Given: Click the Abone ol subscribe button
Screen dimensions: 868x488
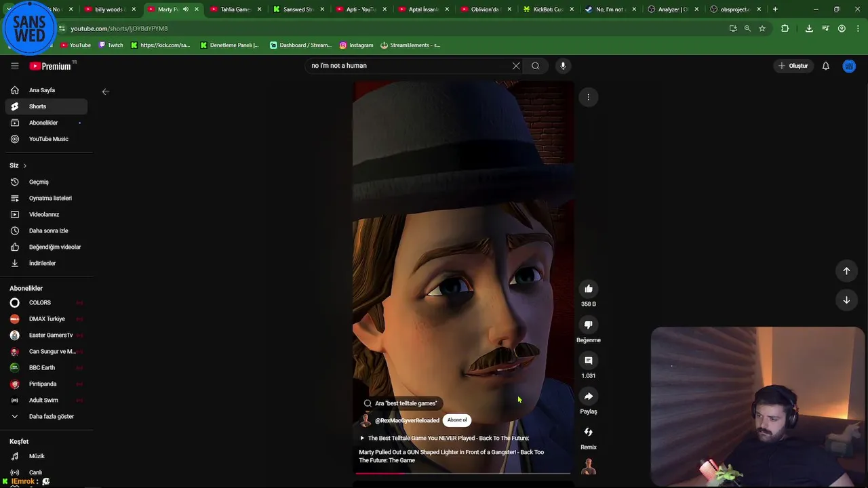Looking at the screenshot, I should tap(457, 420).
